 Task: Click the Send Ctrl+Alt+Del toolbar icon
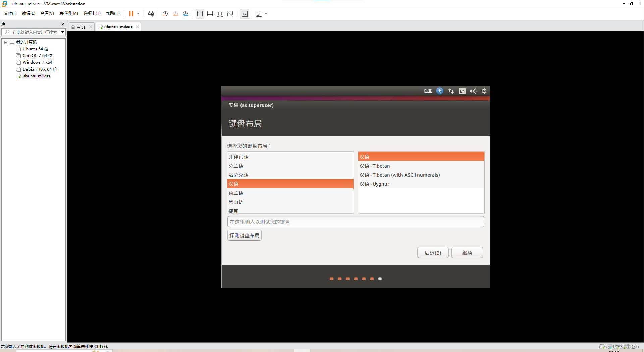point(151,14)
